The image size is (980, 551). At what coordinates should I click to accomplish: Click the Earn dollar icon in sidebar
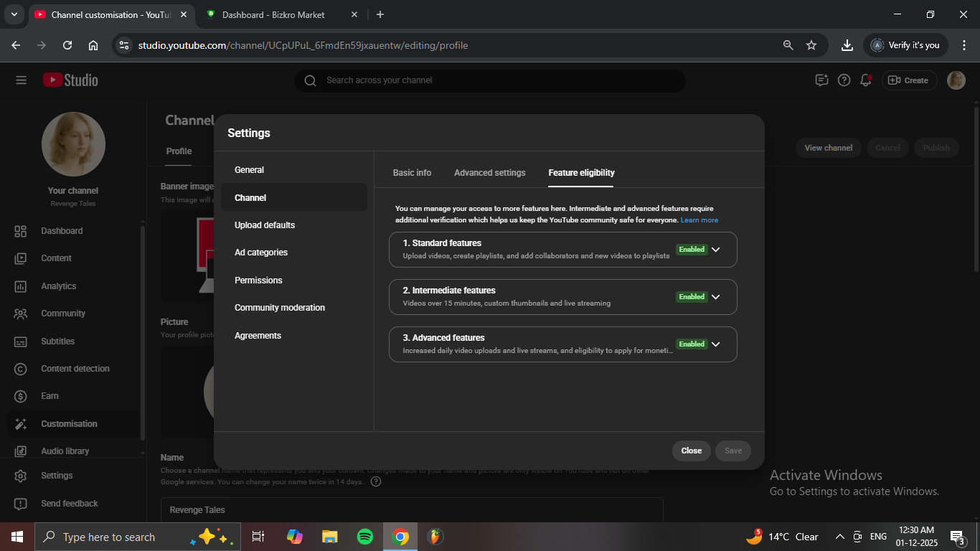(21, 396)
